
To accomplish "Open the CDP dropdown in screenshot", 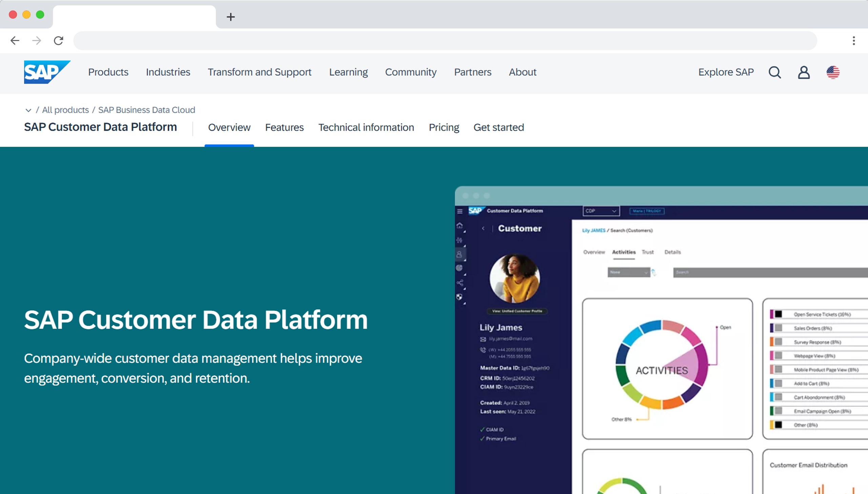I will point(601,211).
